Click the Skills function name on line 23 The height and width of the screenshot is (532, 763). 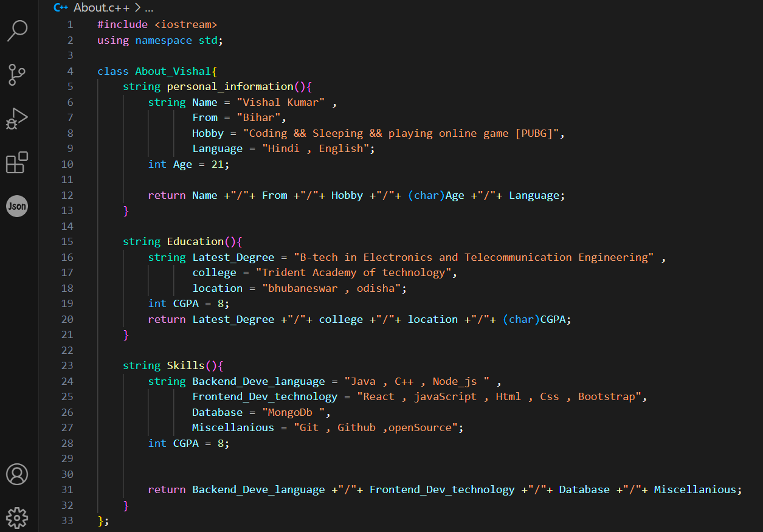(x=186, y=365)
